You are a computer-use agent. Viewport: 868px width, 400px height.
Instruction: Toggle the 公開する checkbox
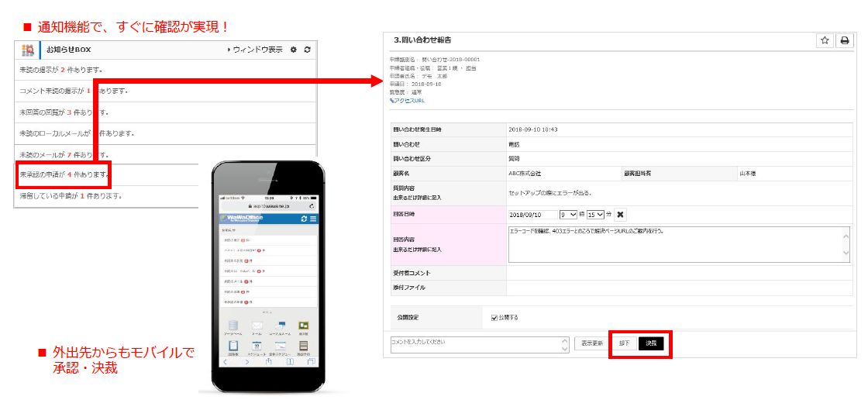[494, 318]
